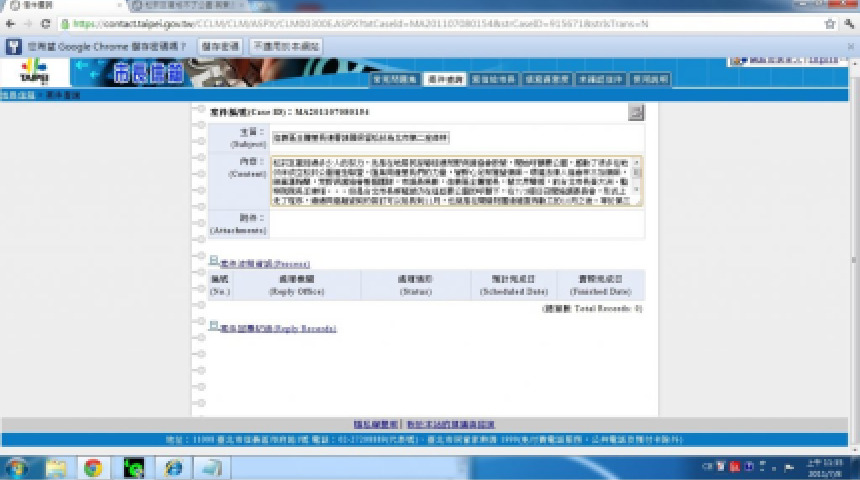860x480 pixels.
Task: Click the Content box scrollbar
Action: pyautogui.click(x=637, y=180)
